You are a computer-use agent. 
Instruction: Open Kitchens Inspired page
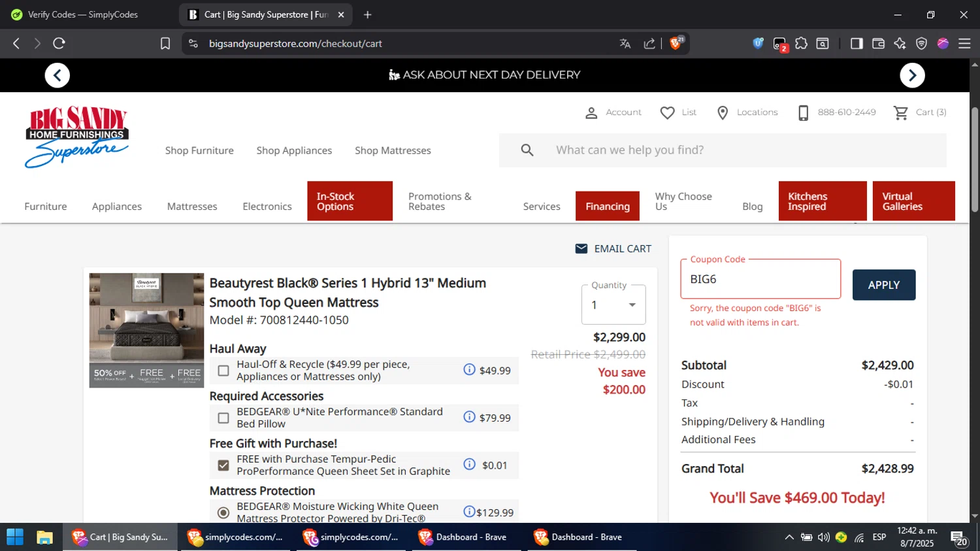click(x=823, y=201)
